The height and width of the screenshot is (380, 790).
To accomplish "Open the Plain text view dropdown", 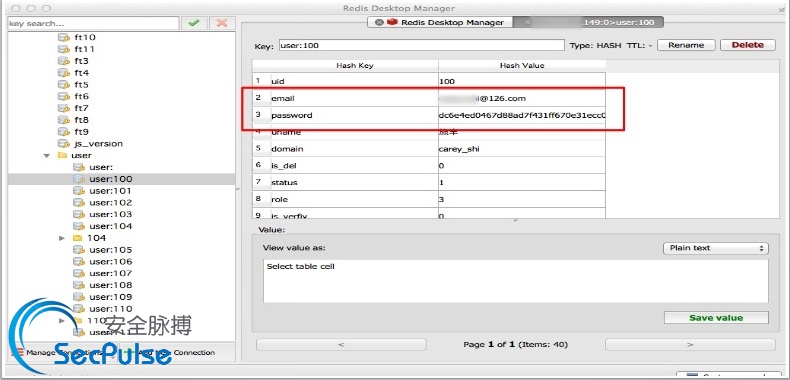I will tap(715, 248).
